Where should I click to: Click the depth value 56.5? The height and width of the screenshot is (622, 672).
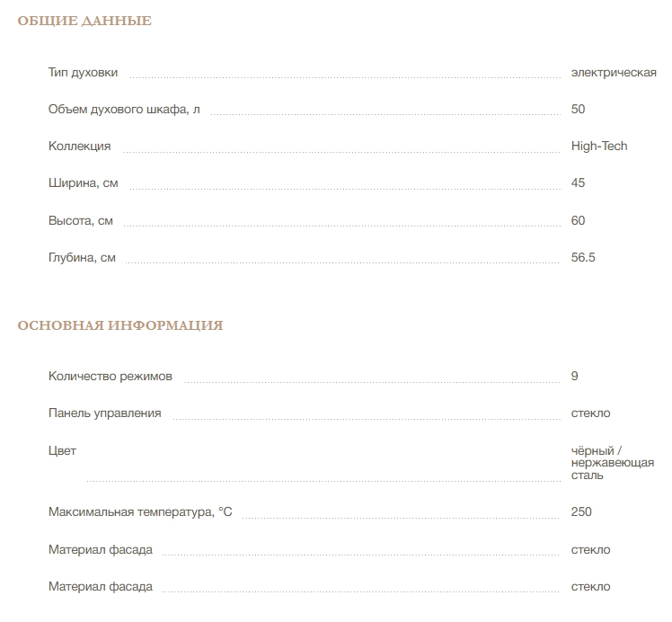pyautogui.click(x=583, y=257)
